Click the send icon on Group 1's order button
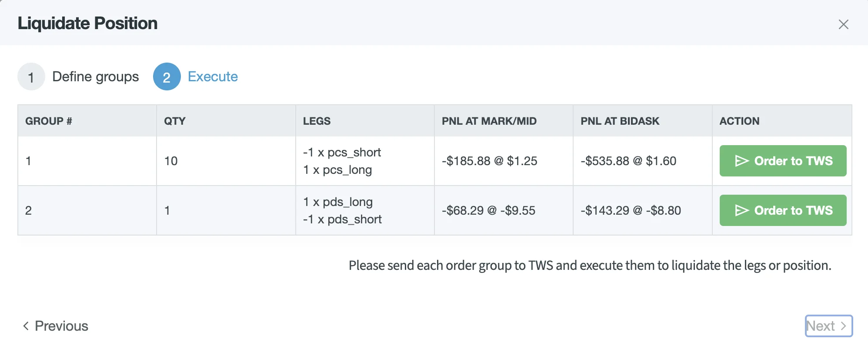 click(x=742, y=161)
